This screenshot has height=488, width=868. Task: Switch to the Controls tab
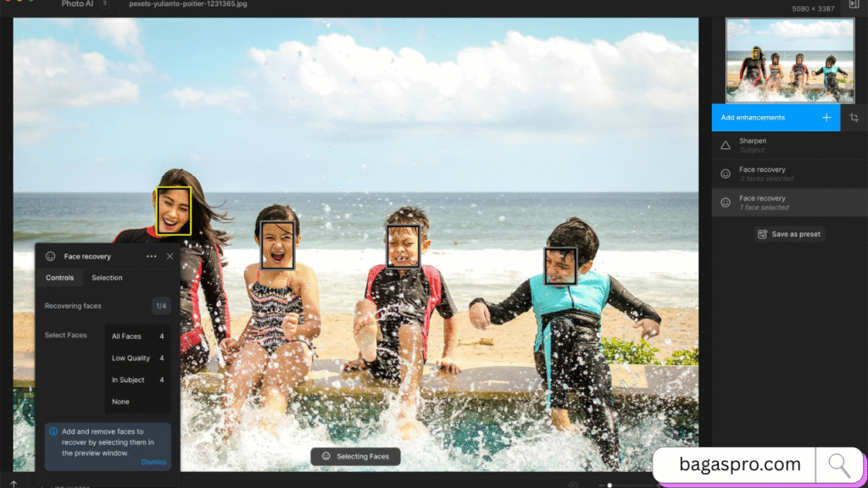(x=59, y=278)
